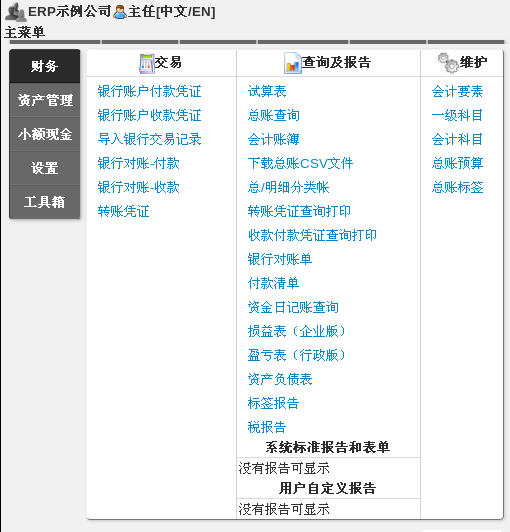Viewport: 510px width, 532px height.
Task: Switch to the 资产管理 module tab
Action: tap(44, 100)
